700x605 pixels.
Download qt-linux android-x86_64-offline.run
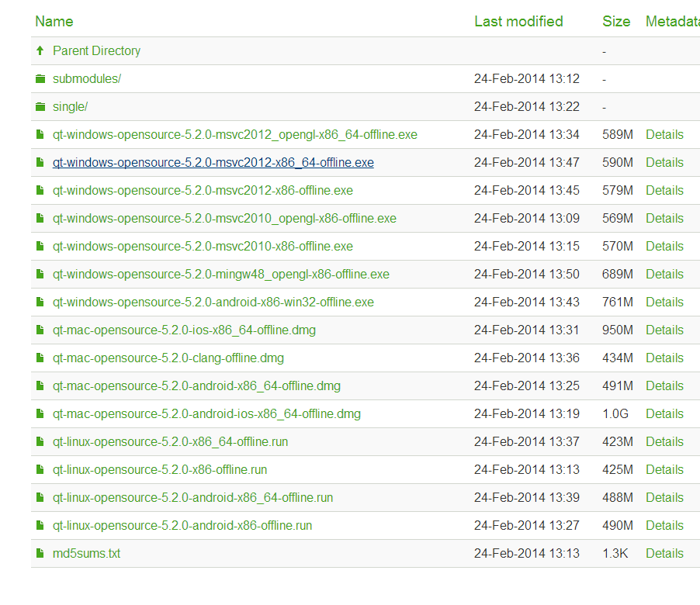click(193, 497)
